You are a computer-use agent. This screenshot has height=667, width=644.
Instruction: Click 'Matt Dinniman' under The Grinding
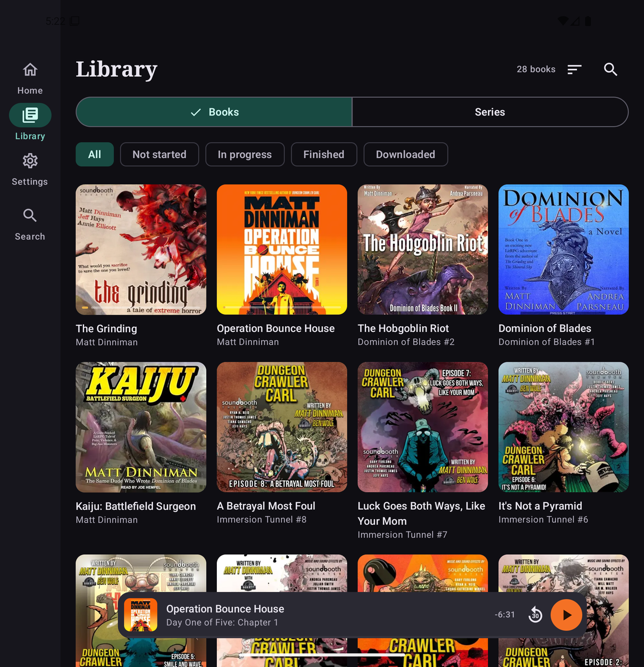[107, 342]
